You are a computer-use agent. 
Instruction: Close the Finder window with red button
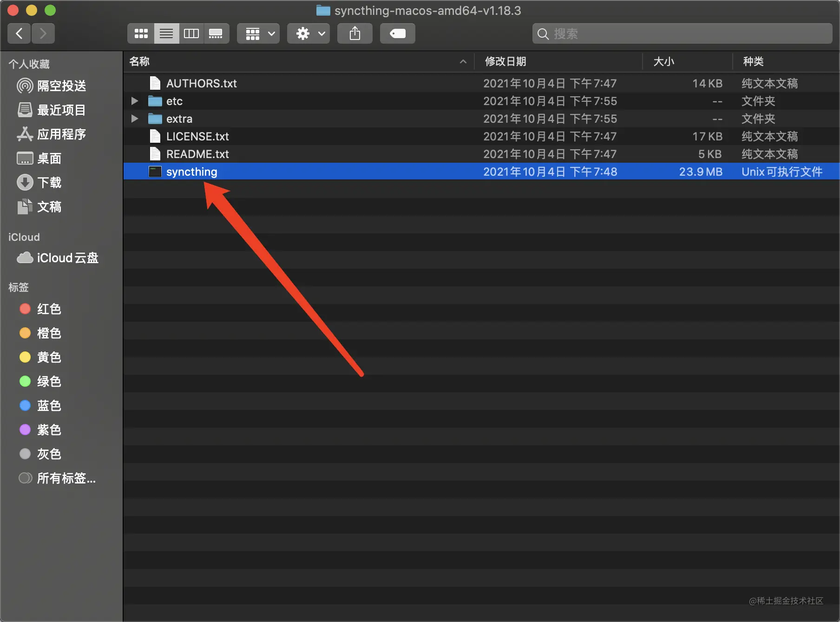point(13,10)
